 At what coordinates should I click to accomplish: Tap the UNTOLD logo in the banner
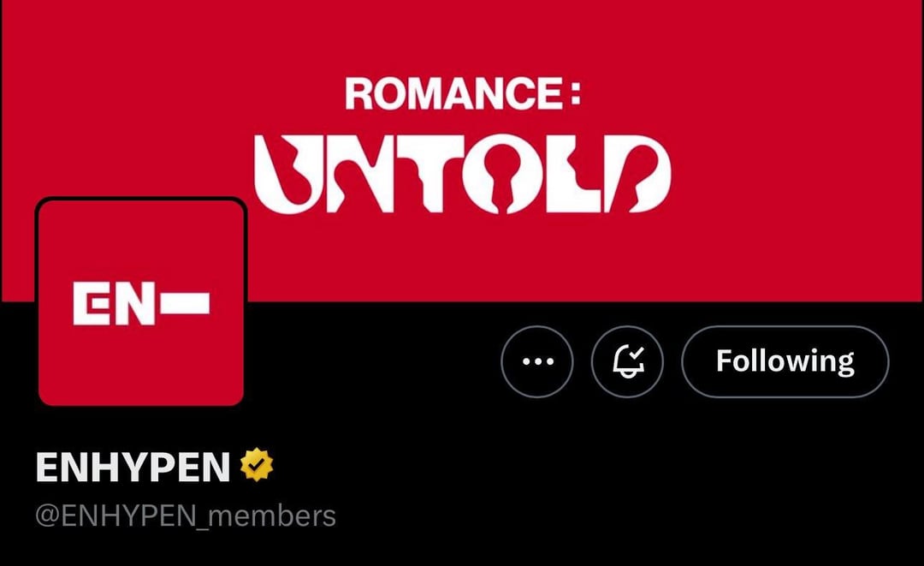[x=463, y=173]
